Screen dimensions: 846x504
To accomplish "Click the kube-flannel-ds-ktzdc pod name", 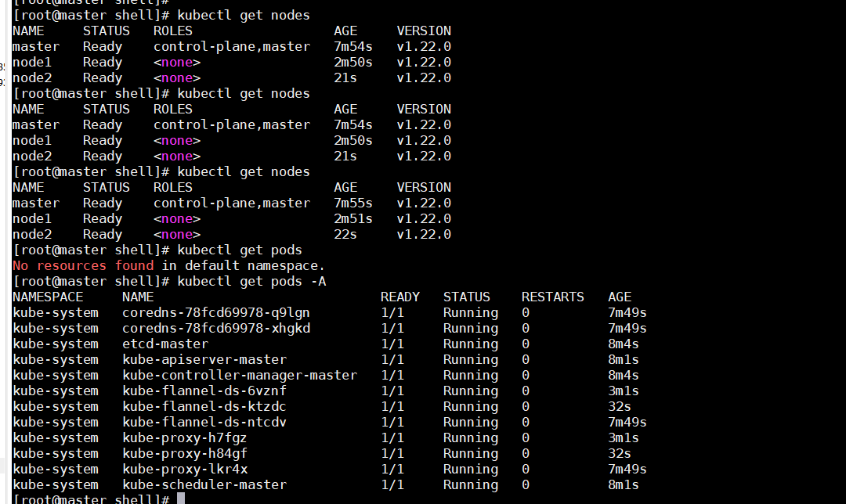I will [204, 407].
